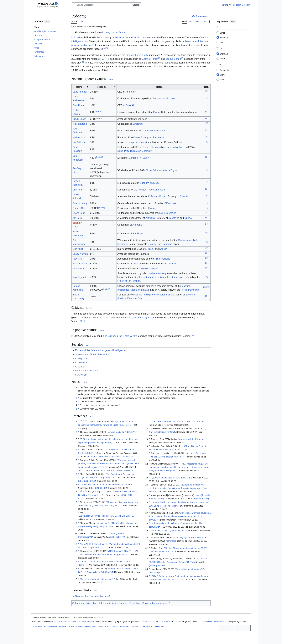282x644 pixels.
Task: Sort table by P(doom) column arrows
Action: [x=115, y=87]
